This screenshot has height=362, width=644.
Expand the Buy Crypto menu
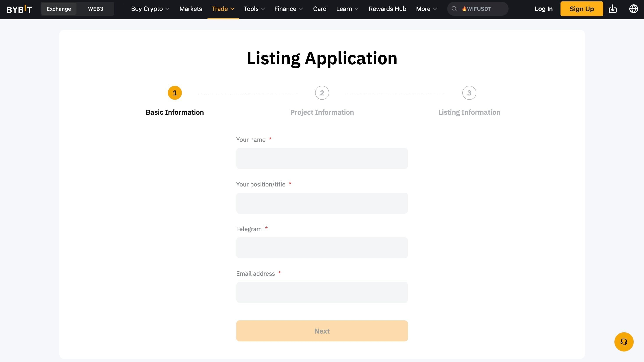pyautogui.click(x=150, y=9)
